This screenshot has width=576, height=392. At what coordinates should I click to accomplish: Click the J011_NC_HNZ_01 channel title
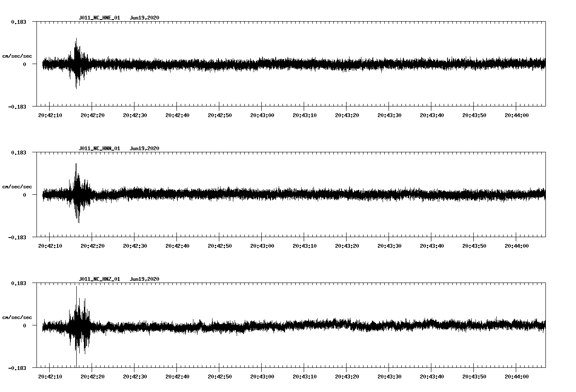(x=99, y=279)
